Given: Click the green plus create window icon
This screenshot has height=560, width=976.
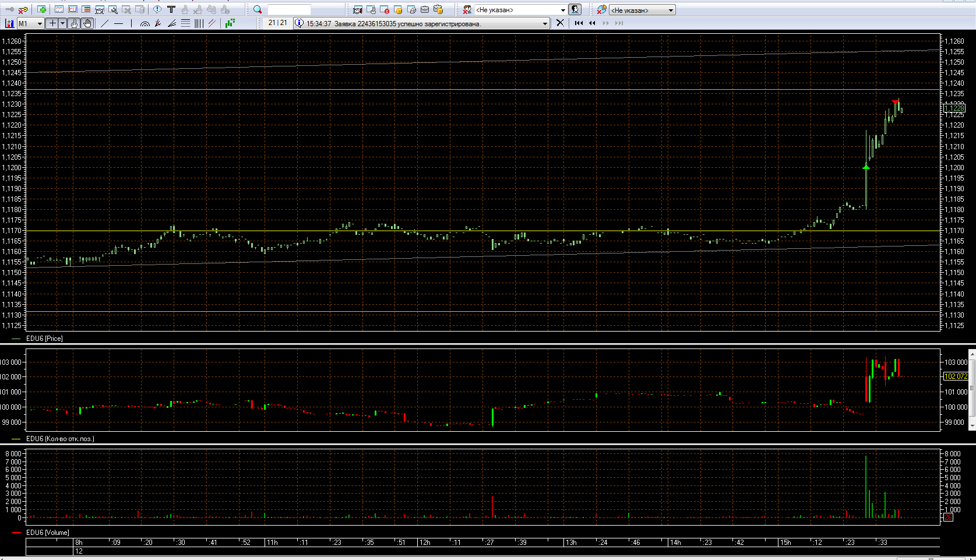Looking at the screenshot, I should pos(42,9).
